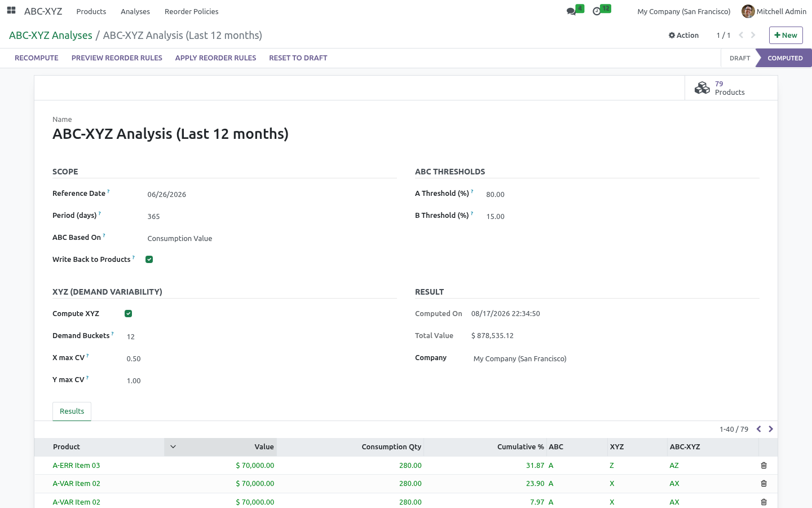Click PREVIEW REORDER RULES

pyautogui.click(x=117, y=58)
